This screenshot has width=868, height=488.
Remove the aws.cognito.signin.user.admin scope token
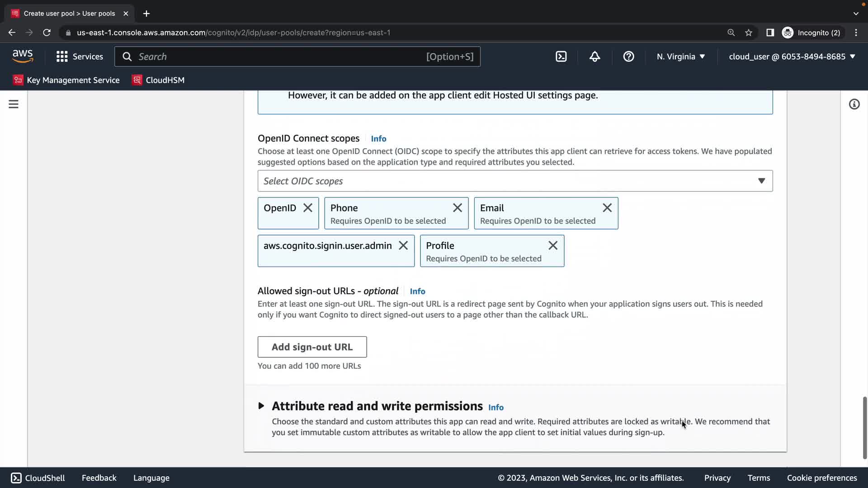(403, 245)
